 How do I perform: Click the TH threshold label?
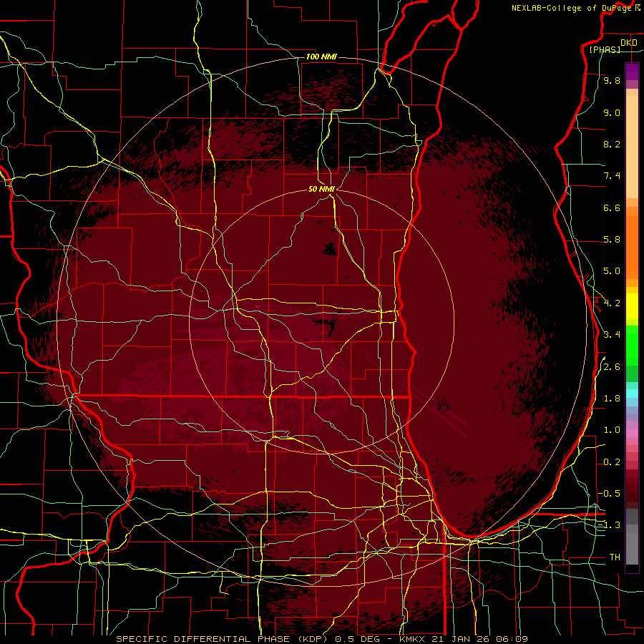615,557
